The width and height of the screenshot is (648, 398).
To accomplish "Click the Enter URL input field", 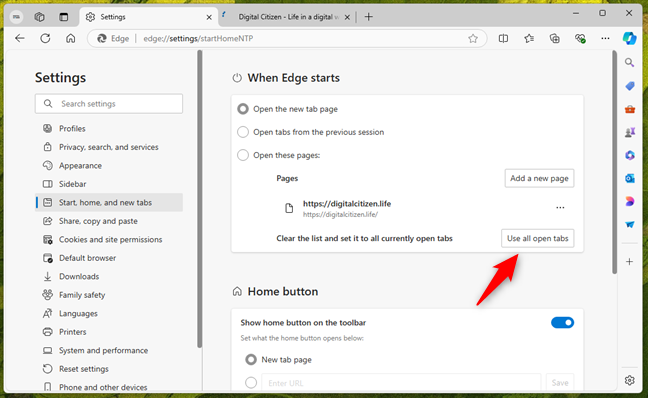I will pyautogui.click(x=401, y=383).
